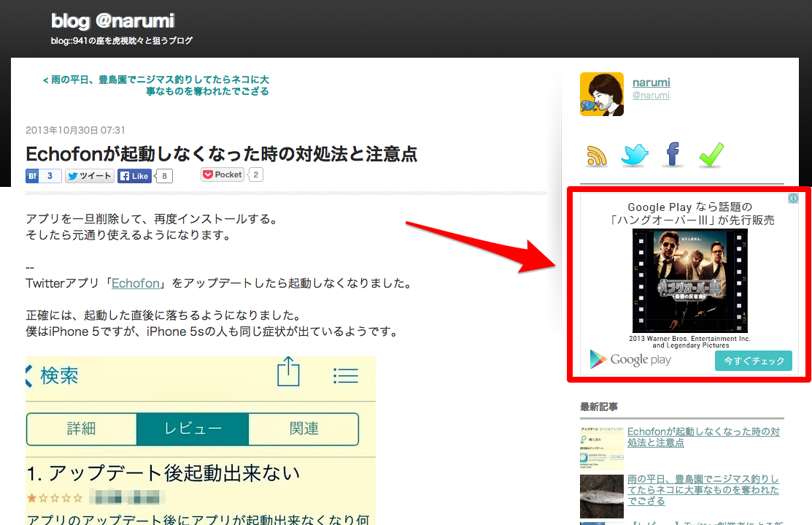The image size is (812, 525).
Task: Click the ad info icon in ad corner
Action: [x=793, y=199]
